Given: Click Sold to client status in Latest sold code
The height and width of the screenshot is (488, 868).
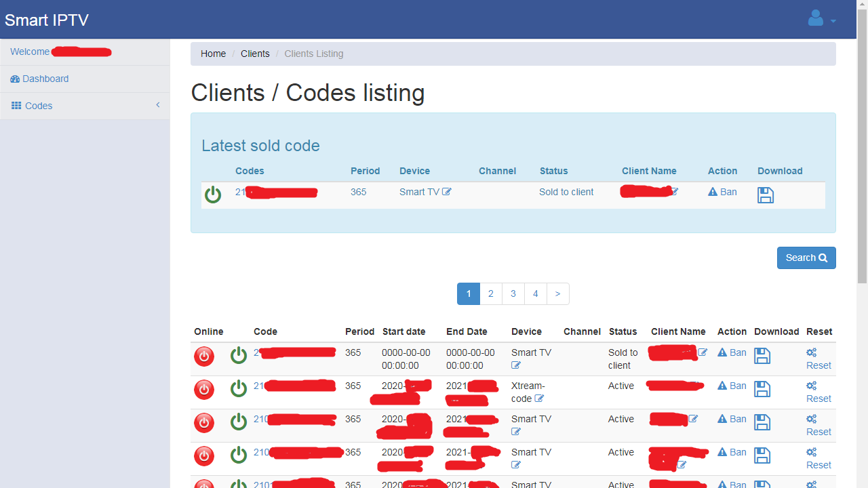Looking at the screenshot, I should 566,192.
